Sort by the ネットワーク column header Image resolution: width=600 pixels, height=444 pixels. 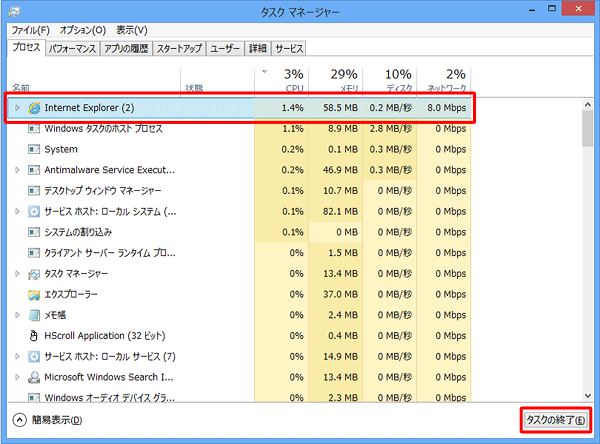click(443, 80)
